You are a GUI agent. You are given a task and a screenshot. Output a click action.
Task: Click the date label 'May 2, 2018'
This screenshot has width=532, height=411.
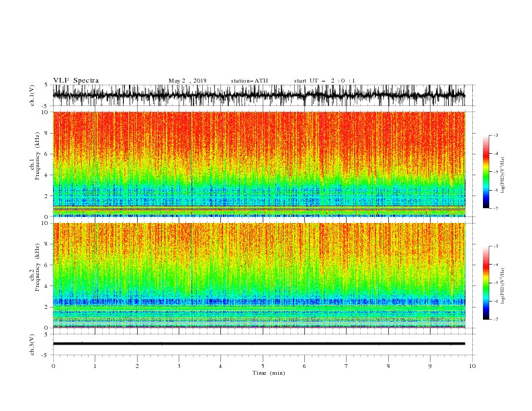187,81
